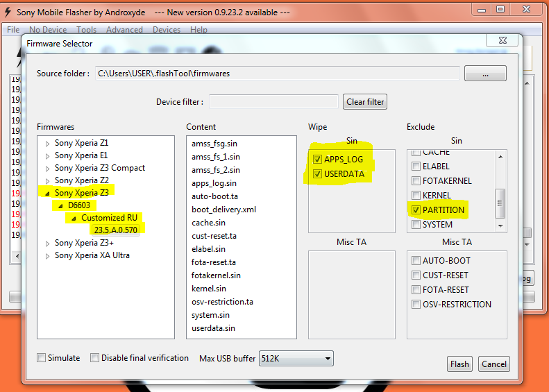The image size is (549, 392).
Task: Enable the Simulate checkbox
Action: tap(42, 358)
